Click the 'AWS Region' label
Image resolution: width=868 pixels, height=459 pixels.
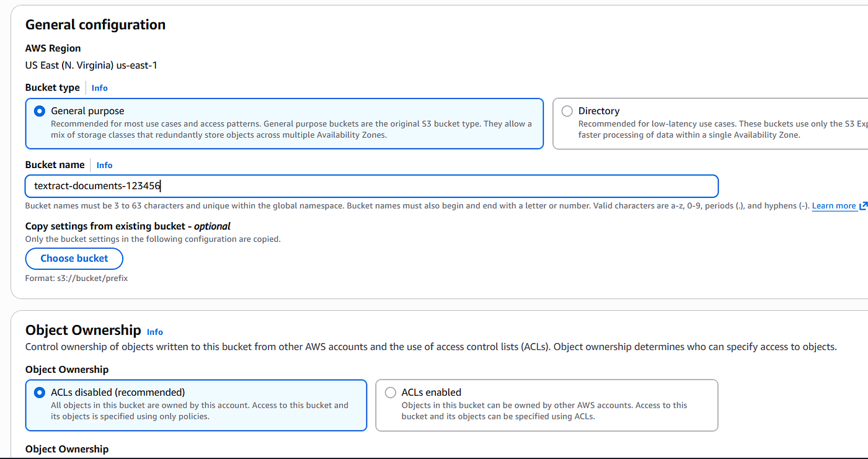(x=53, y=48)
